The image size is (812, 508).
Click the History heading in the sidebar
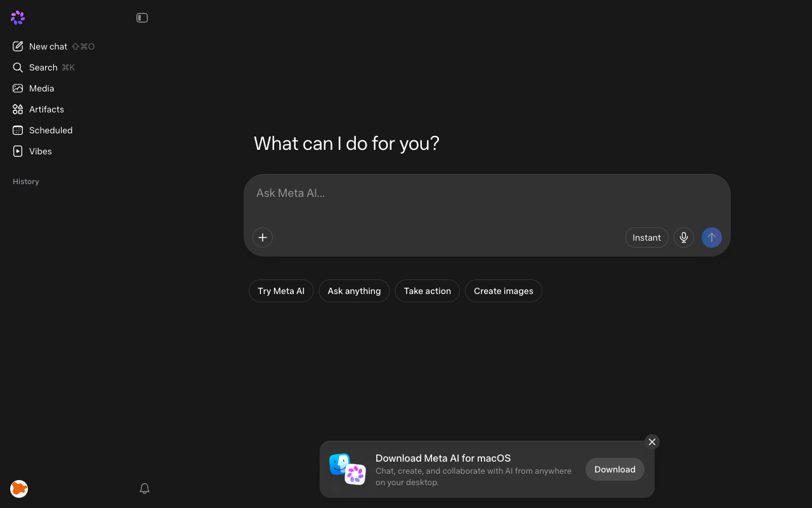[26, 182]
